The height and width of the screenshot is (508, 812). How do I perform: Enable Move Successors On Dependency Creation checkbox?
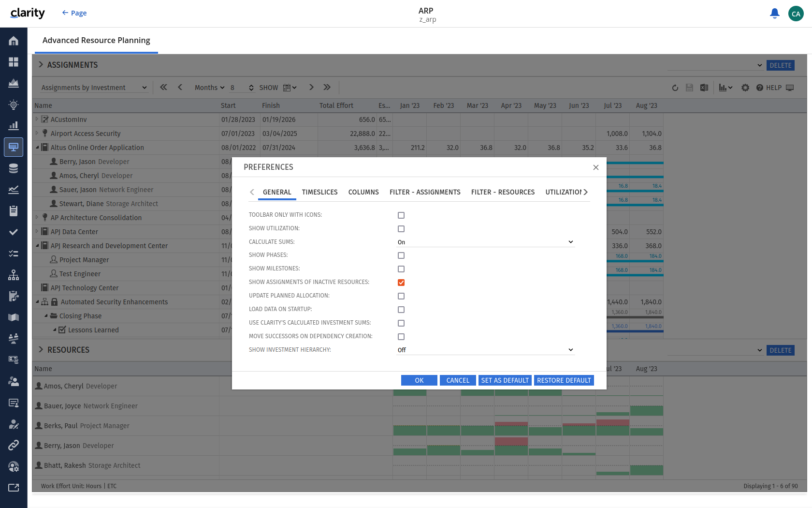(401, 337)
